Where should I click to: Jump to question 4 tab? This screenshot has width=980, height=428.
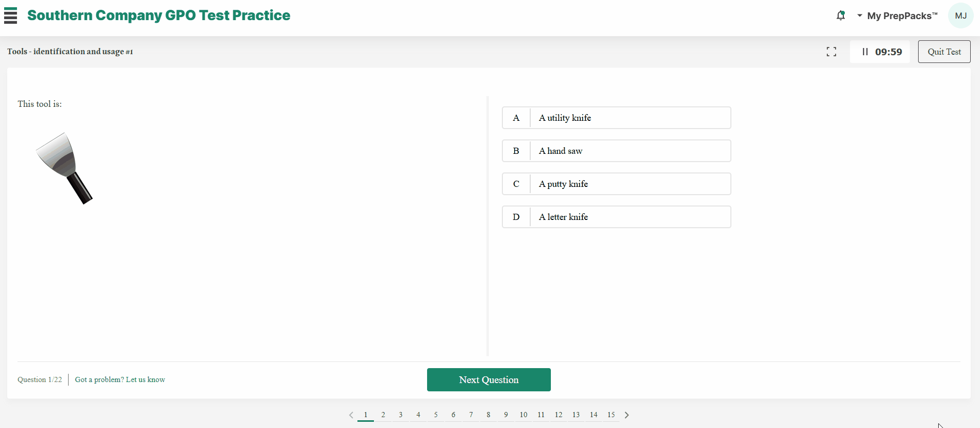point(418,415)
